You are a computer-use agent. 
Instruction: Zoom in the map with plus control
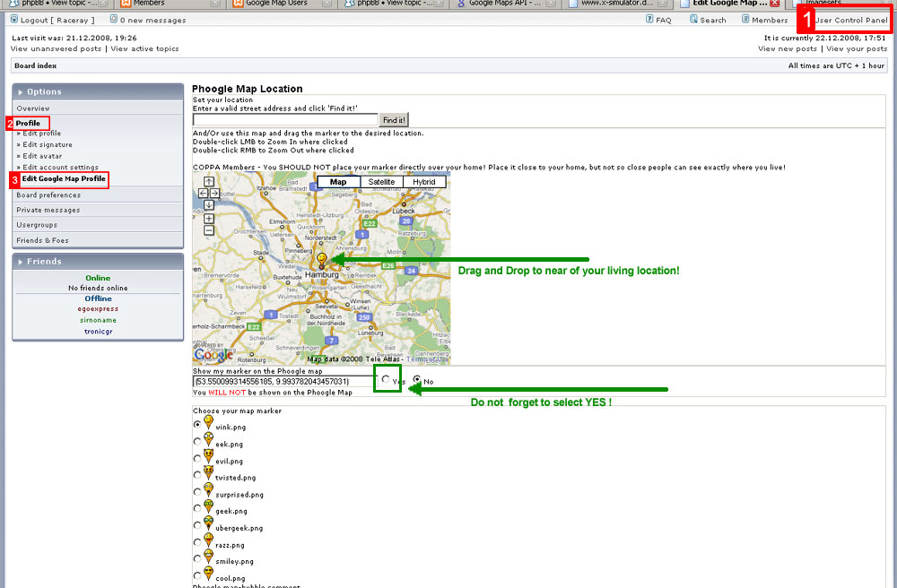[209, 219]
